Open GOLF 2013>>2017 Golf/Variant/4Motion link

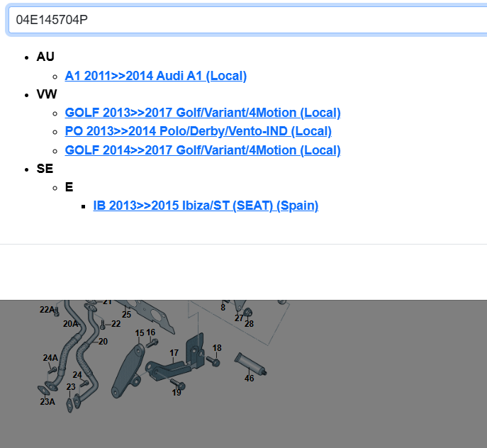coord(202,113)
